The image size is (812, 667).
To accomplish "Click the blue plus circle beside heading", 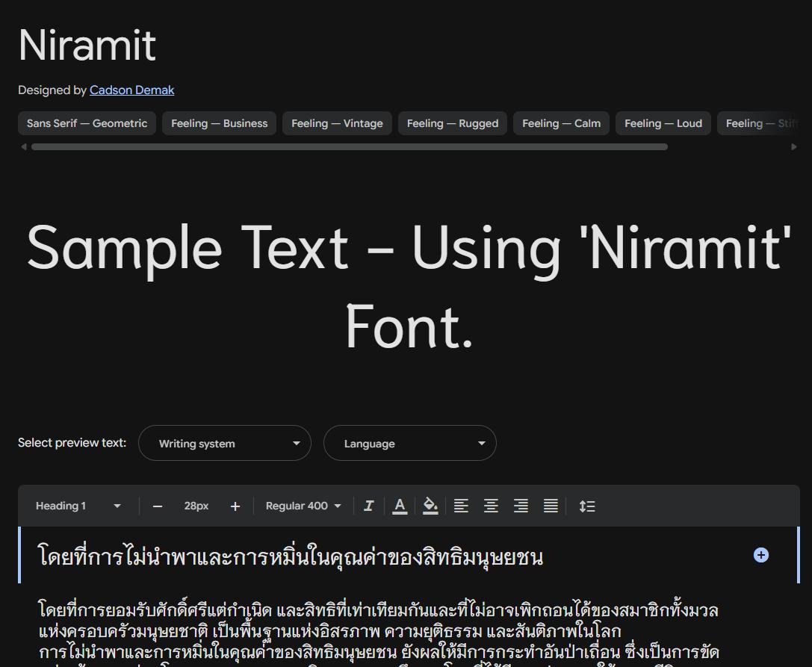I will tap(760, 555).
